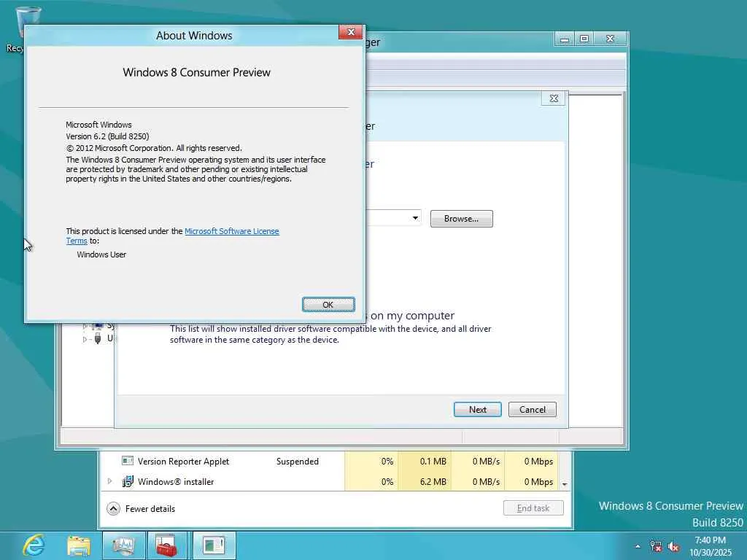The image size is (747, 560).
Task: Select Windows® installer row in Task Manager
Action: [x=330, y=481]
